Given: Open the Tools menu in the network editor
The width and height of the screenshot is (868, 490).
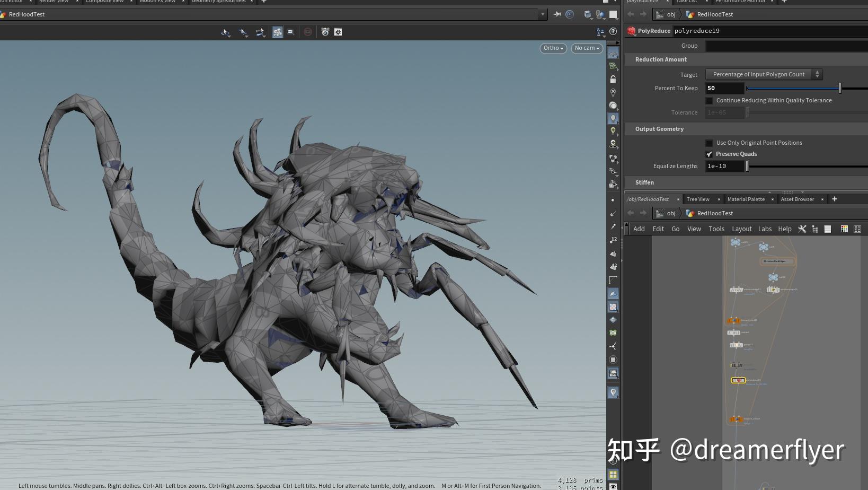Looking at the screenshot, I should 716,229.
